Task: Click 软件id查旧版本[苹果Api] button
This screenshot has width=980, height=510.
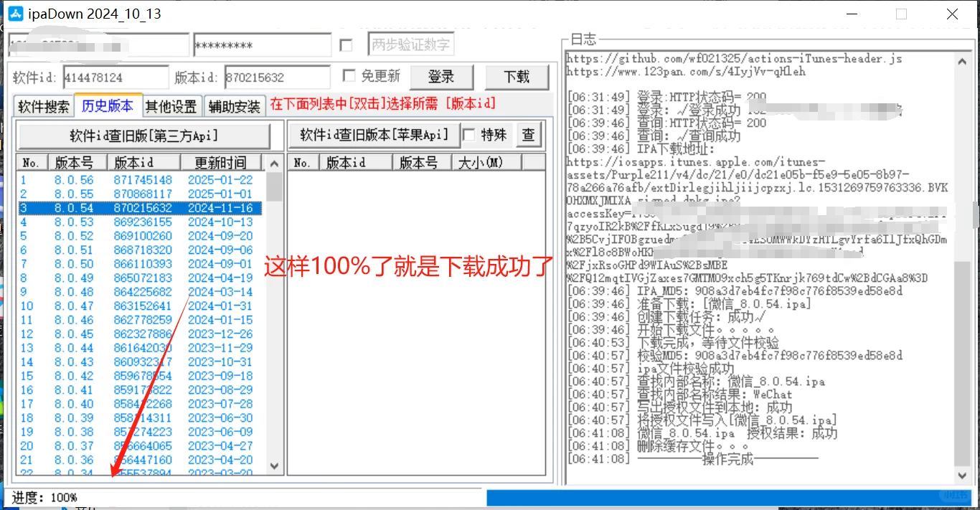Action: (x=374, y=135)
